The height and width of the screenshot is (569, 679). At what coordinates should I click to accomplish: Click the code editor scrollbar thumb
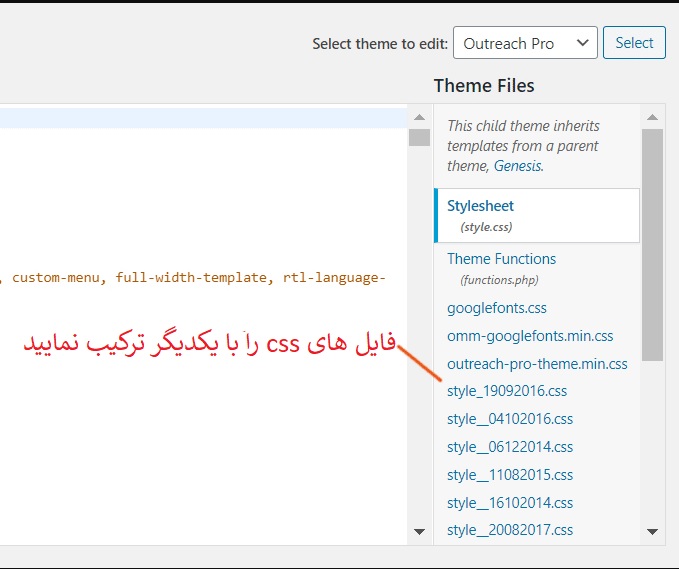(419, 137)
